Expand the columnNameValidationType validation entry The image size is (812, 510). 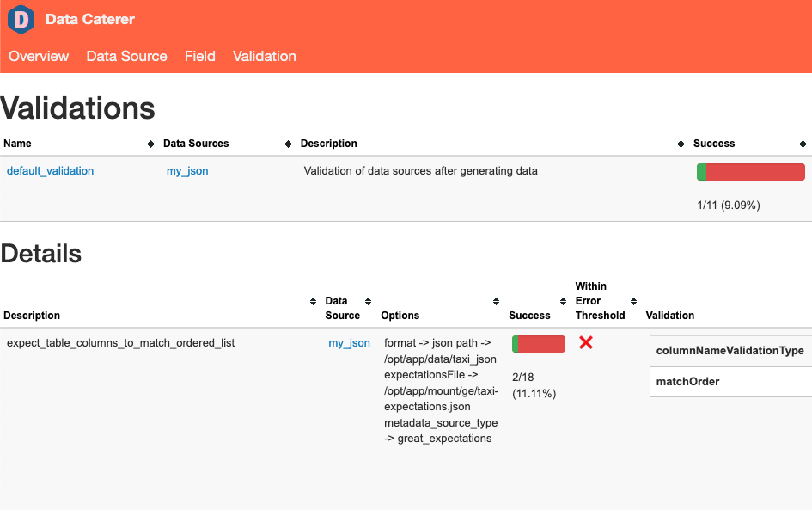pos(729,351)
